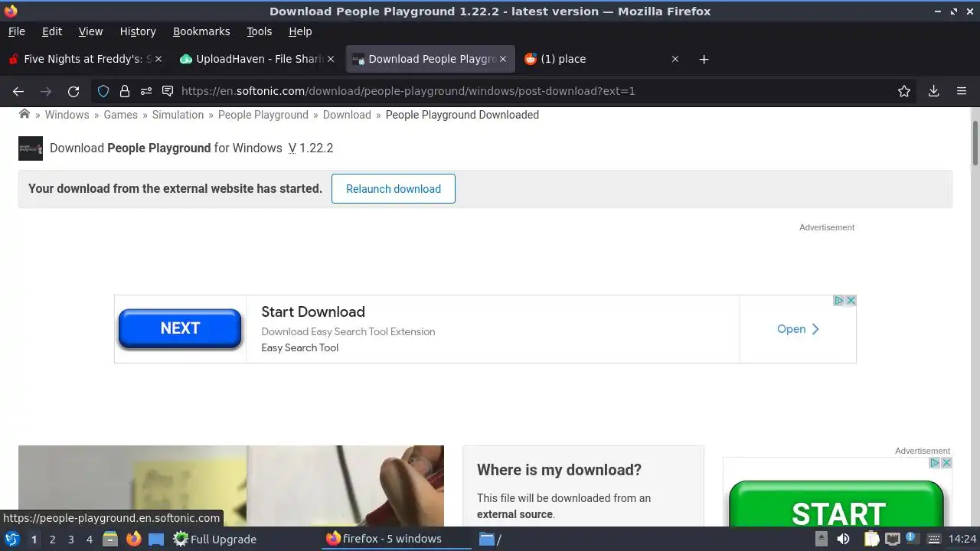Open the Help menu

coord(300,31)
